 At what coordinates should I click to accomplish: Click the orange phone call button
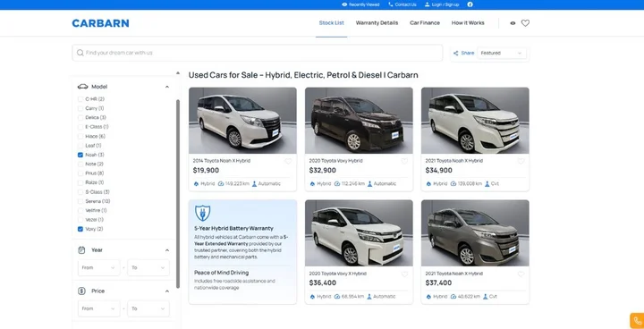tap(637, 321)
